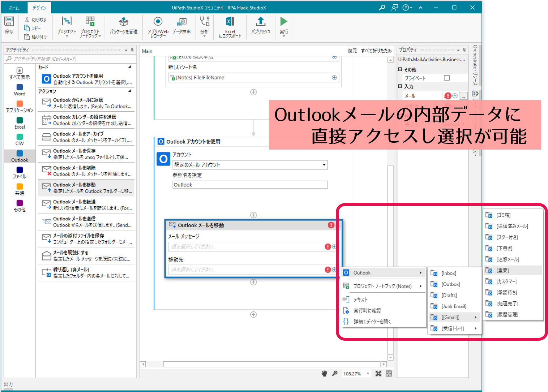Open the Outlook submenu item
Viewport: 548px width, 392px height.
[383, 273]
